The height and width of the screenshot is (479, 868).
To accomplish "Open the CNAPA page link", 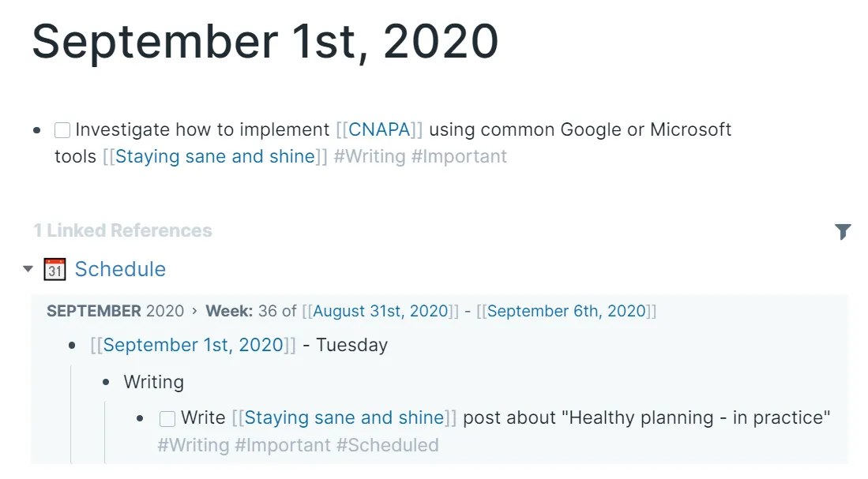I will pyautogui.click(x=378, y=129).
